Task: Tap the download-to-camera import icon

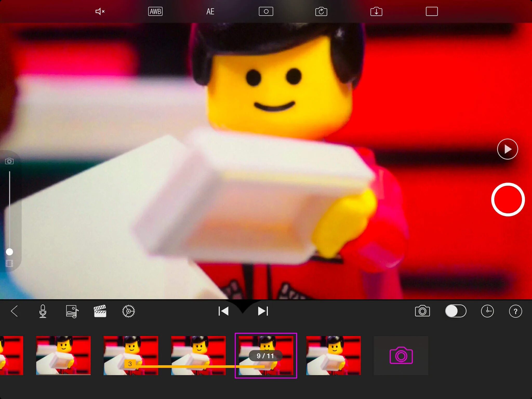Action: click(376, 11)
